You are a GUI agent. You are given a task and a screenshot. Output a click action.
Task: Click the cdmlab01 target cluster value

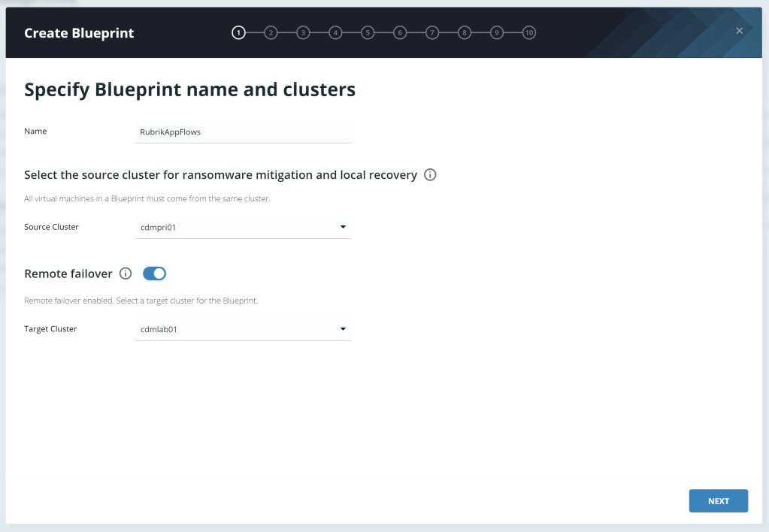point(159,329)
